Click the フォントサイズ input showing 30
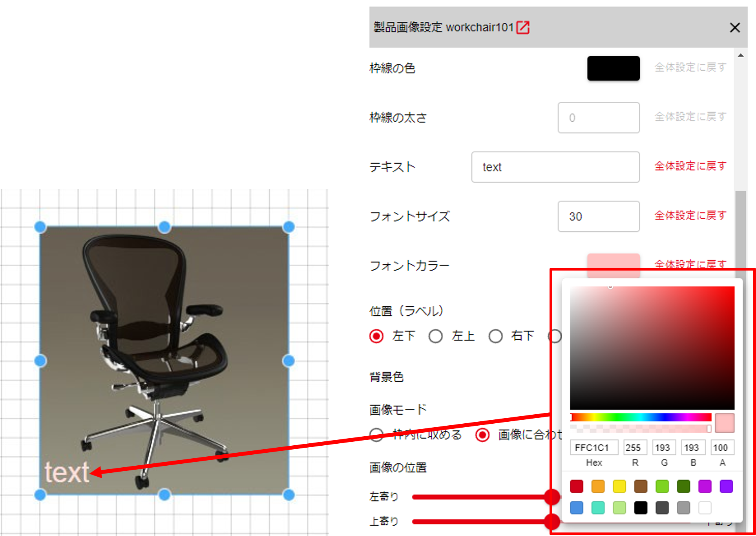The image size is (756, 536). point(599,216)
